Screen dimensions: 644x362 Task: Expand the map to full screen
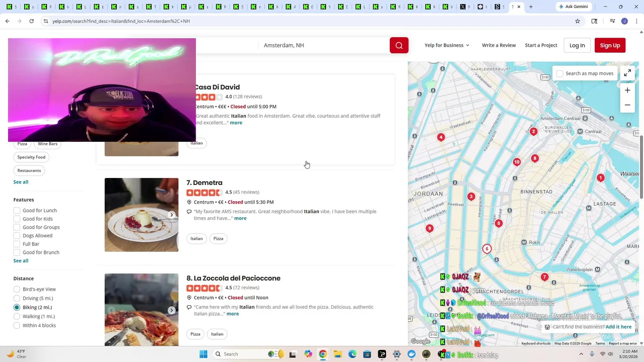point(627,73)
